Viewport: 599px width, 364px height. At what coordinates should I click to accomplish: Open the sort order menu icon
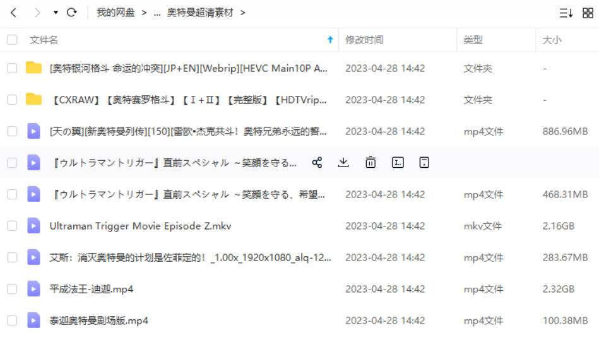566,13
